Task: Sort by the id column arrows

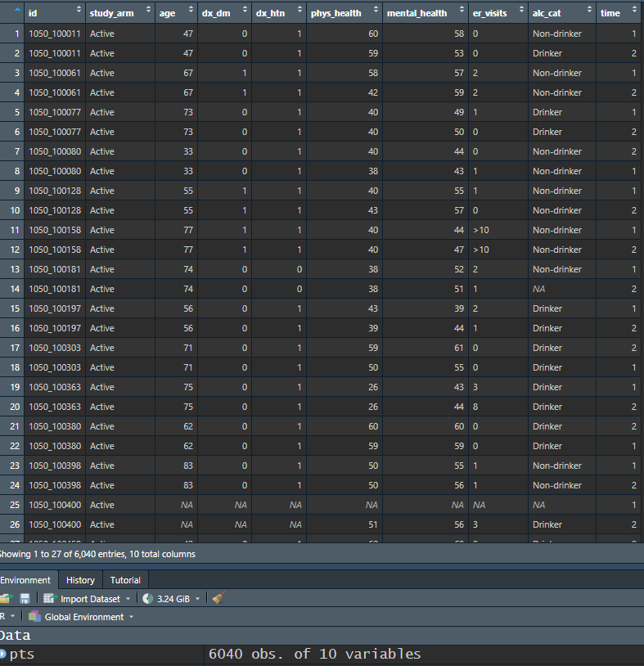Action: pos(79,9)
